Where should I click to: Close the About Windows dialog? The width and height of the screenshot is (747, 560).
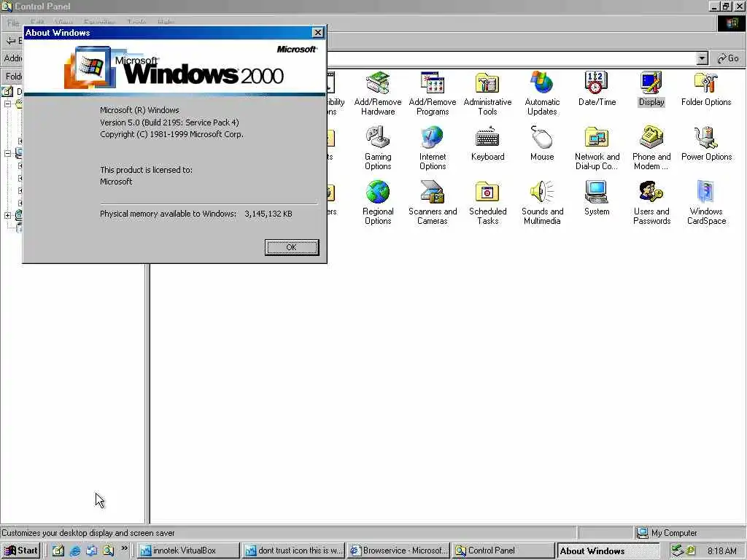318,32
